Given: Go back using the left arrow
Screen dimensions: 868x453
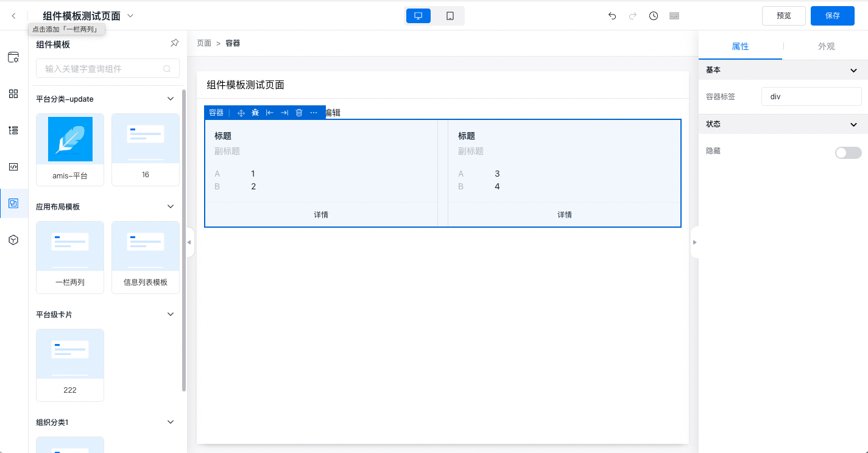Looking at the screenshot, I should [x=13, y=16].
